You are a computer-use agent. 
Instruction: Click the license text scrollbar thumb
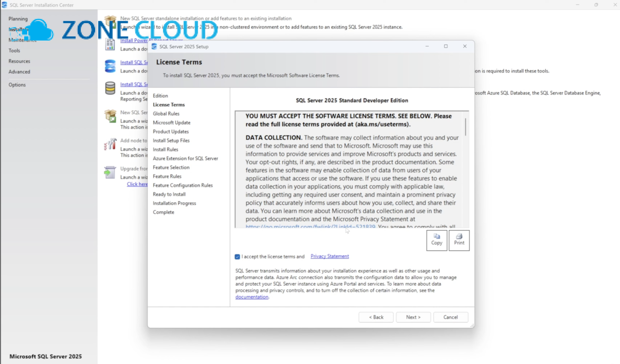[465, 127]
